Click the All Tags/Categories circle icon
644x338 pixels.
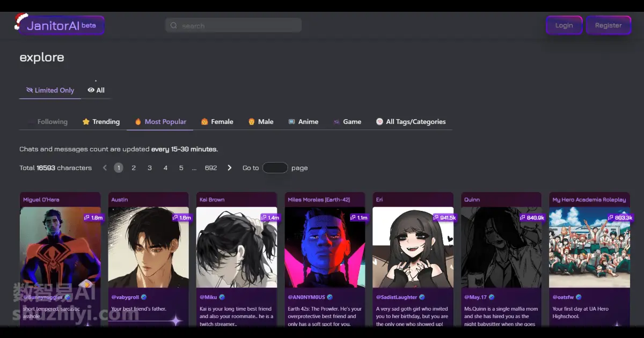pos(379,122)
